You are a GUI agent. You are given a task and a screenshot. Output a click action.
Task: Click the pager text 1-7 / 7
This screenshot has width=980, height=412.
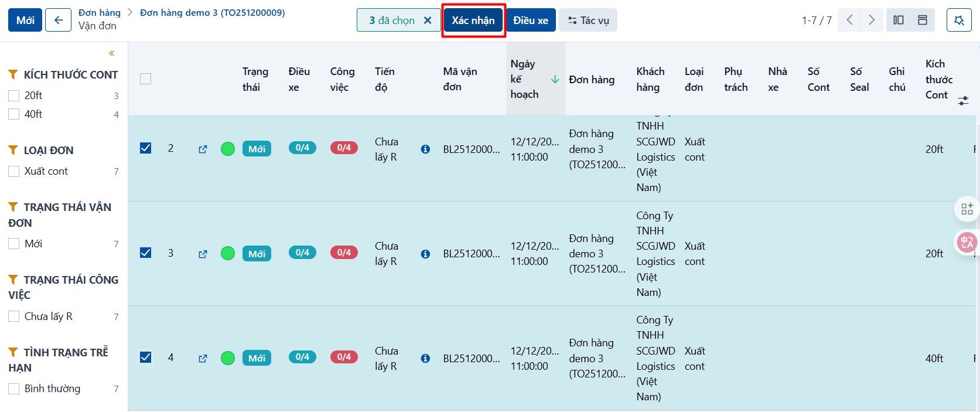pyautogui.click(x=817, y=21)
